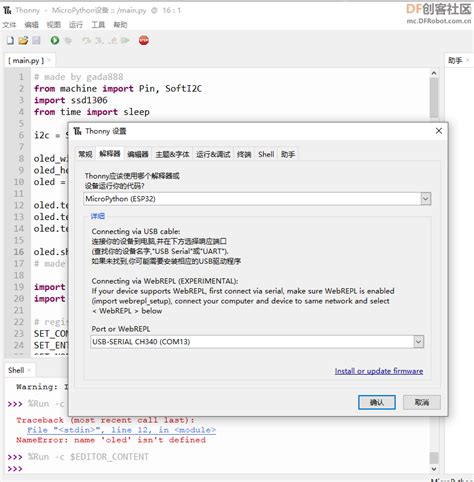This screenshot has height=482, width=474.
Task: Click code line 3 'import ssd1306'
Action: click(x=70, y=100)
